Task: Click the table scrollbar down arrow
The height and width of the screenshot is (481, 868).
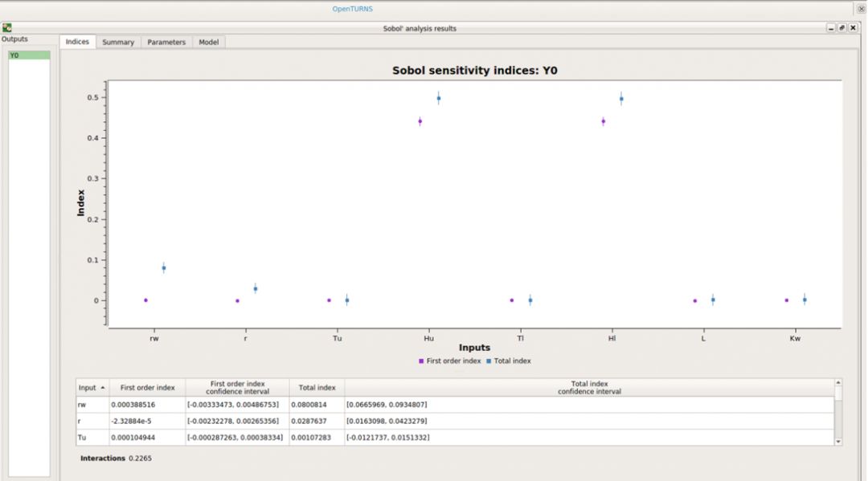Action: pos(838,441)
